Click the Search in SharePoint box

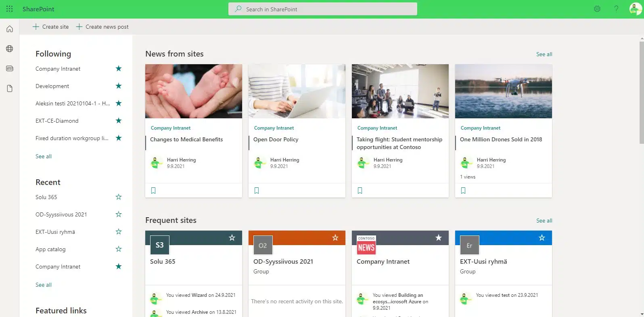(x=323, y=9)
